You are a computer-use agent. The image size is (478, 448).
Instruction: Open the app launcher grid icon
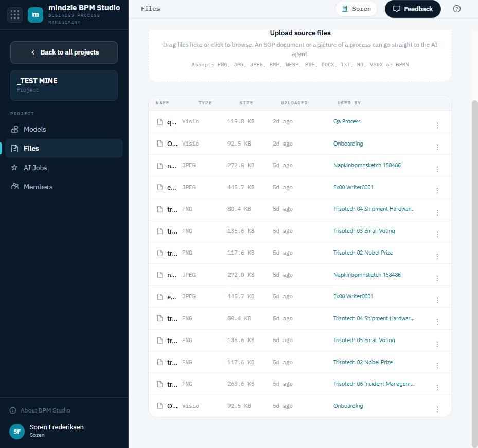click(14, 14)
